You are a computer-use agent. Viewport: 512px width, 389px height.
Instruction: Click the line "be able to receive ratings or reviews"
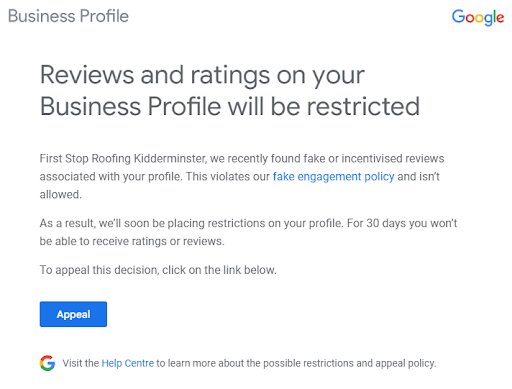pos(131,241)
